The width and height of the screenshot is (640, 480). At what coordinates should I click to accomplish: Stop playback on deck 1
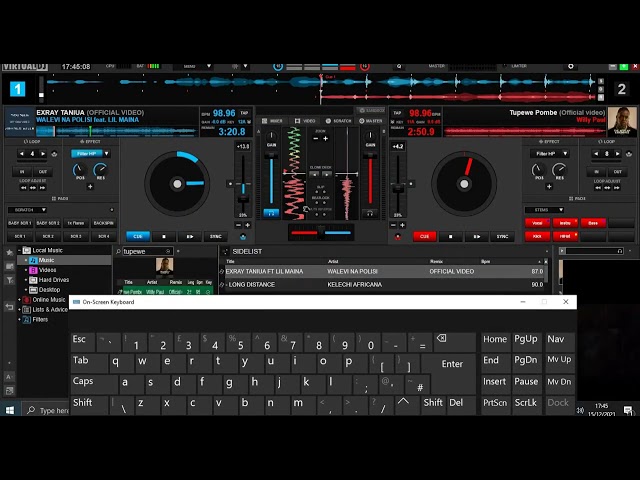pos(164,236)
